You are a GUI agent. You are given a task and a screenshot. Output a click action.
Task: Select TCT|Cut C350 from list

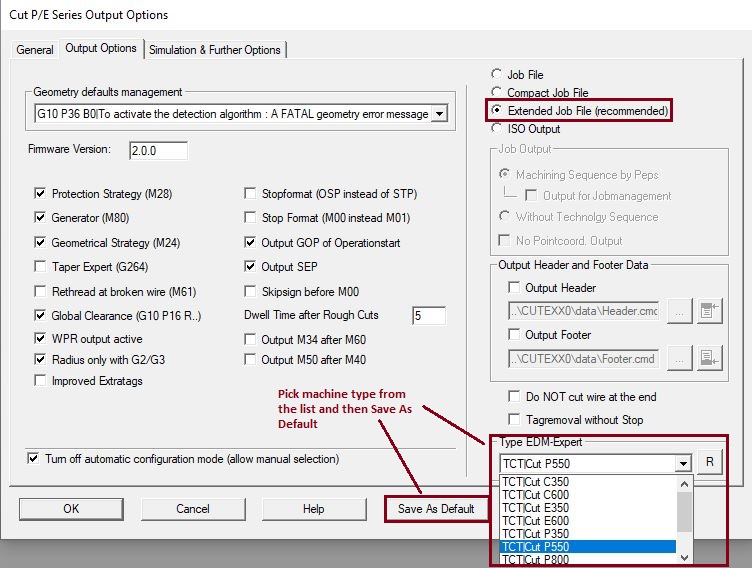pos(588,482)
